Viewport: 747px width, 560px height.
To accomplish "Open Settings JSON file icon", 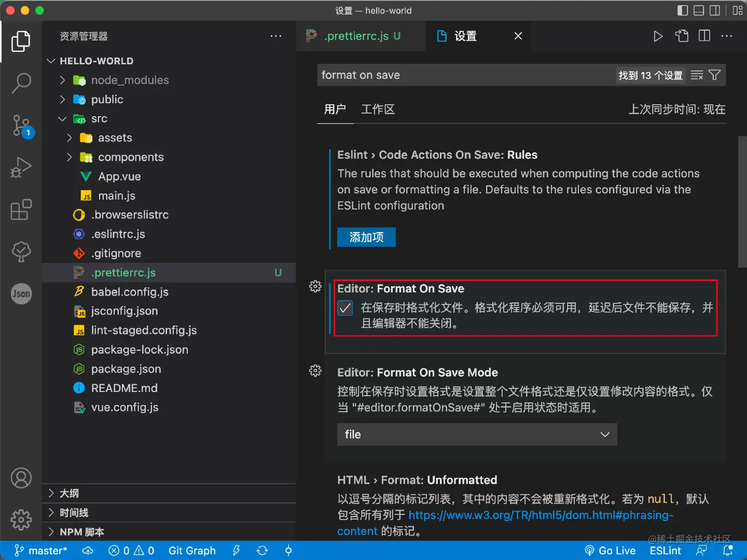I will coord(682,36).
